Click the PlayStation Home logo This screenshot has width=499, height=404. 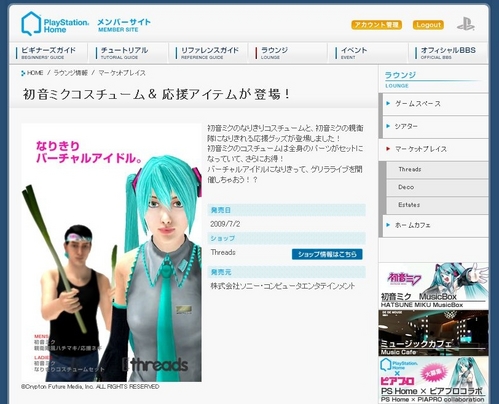[x=55, y=24]
